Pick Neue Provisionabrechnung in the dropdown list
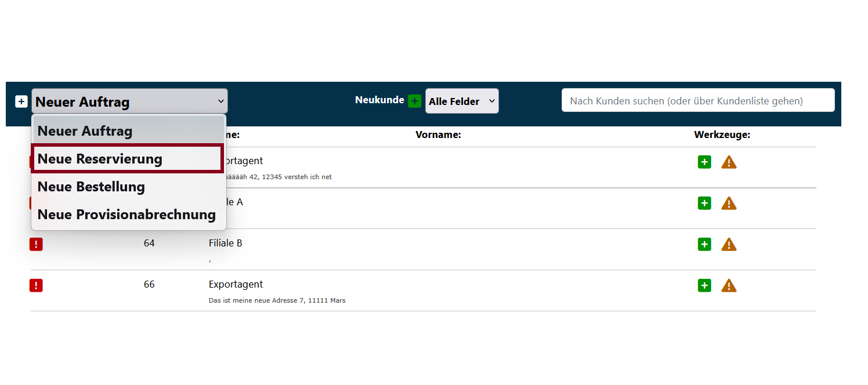 pos(126,215)
